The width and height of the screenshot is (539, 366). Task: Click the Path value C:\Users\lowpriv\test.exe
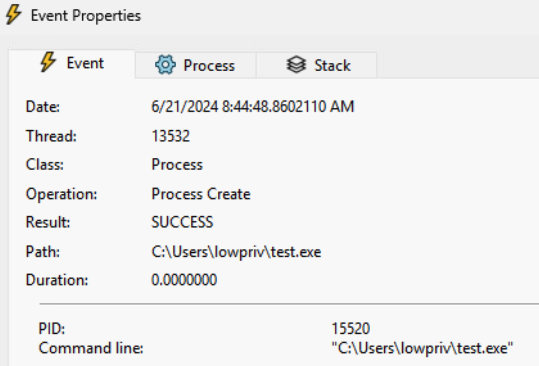[x=236, y=252]
